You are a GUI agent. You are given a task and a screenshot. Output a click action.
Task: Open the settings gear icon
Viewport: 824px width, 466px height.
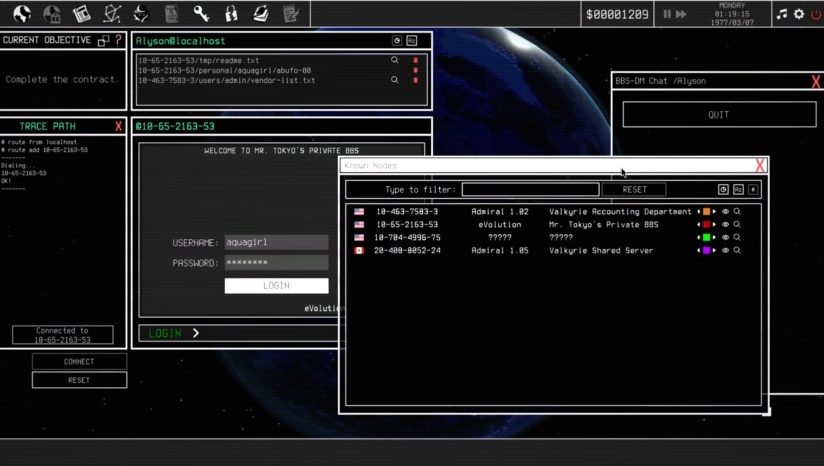click(799, 14)
